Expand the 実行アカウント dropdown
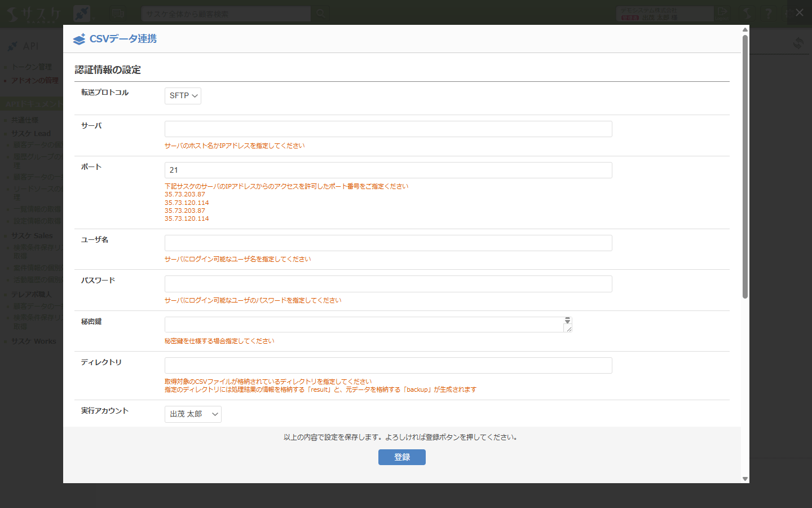Screen dimensions: 812x508 pyautogui.click(x=193, y=414)
